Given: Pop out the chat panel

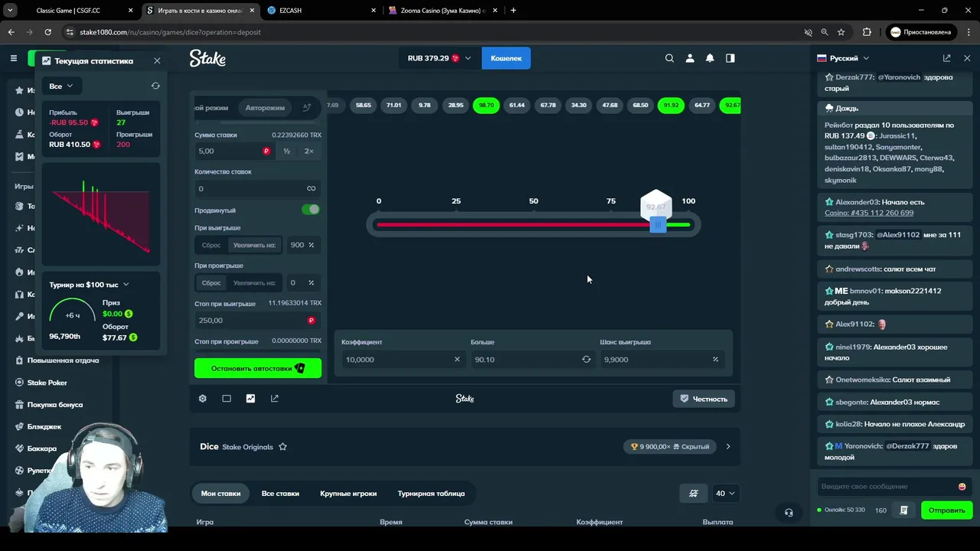Looking at the screenshot, I should pos(947,58).
